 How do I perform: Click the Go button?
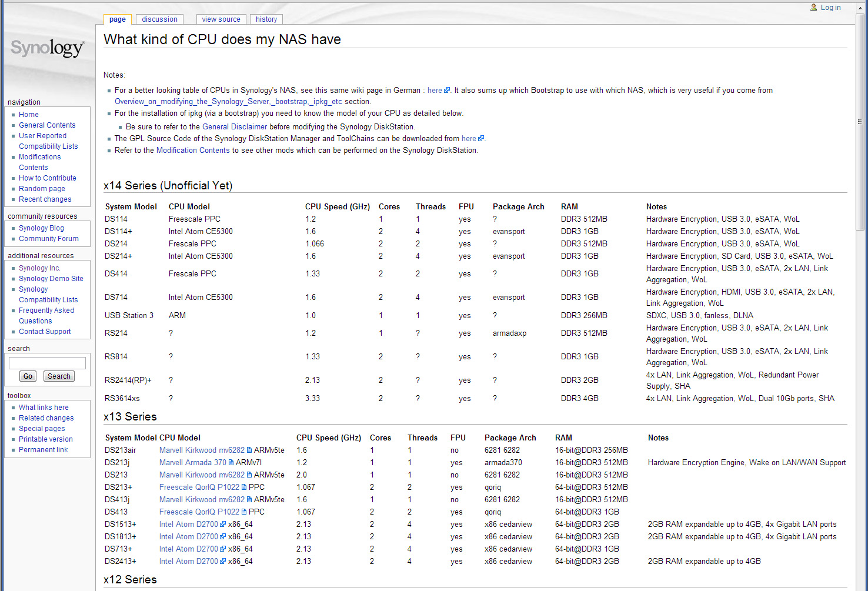pos(28,376)
